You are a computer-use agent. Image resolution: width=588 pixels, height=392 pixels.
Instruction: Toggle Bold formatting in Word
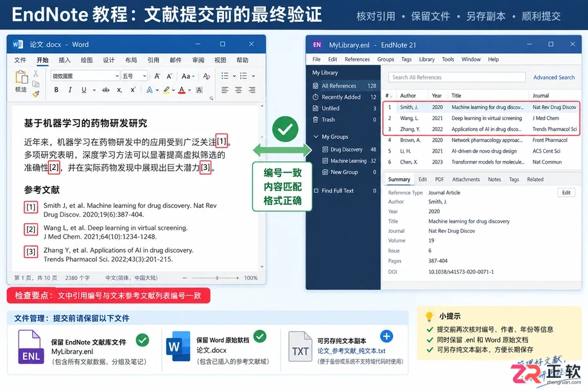tap(56, 90)
